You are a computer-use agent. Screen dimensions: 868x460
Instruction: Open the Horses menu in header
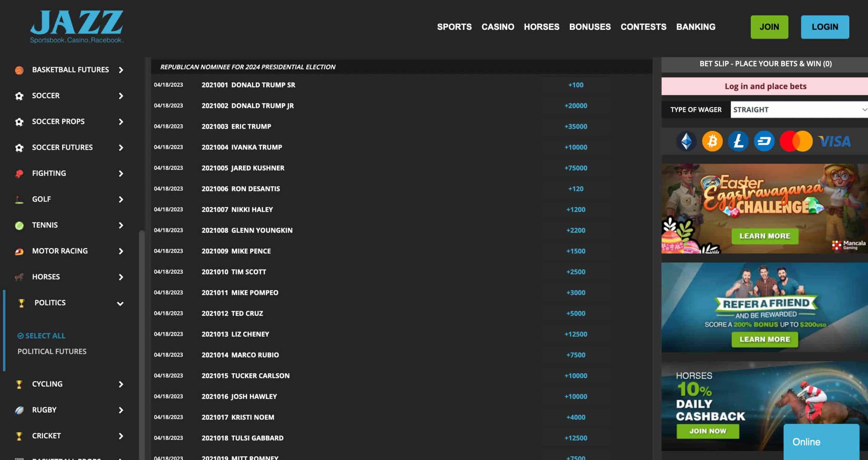coord(541,27)
